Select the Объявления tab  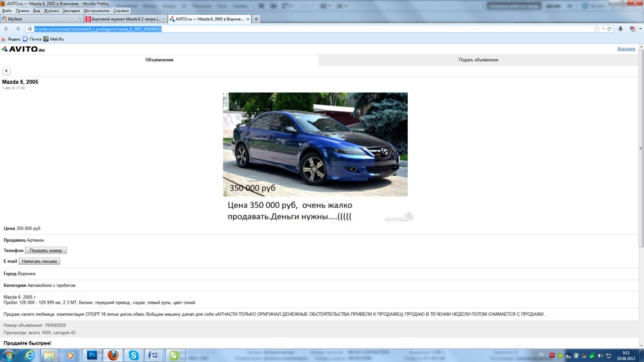160,60
